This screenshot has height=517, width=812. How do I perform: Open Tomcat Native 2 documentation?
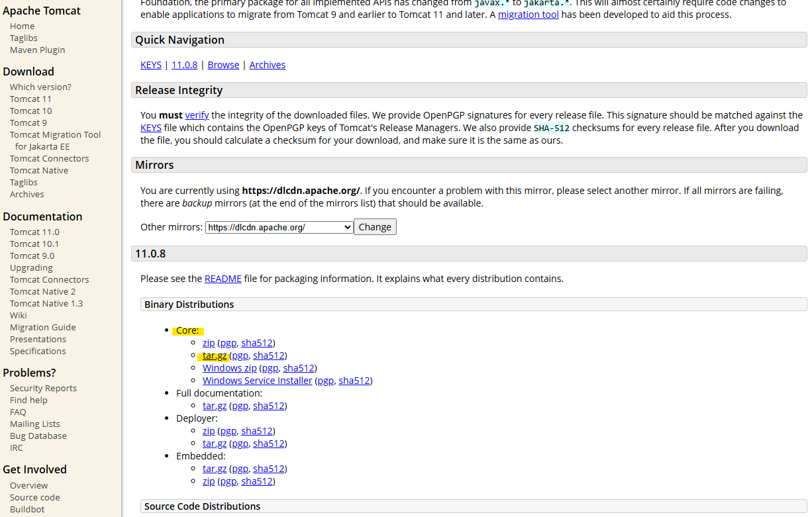tap(43, 291)
